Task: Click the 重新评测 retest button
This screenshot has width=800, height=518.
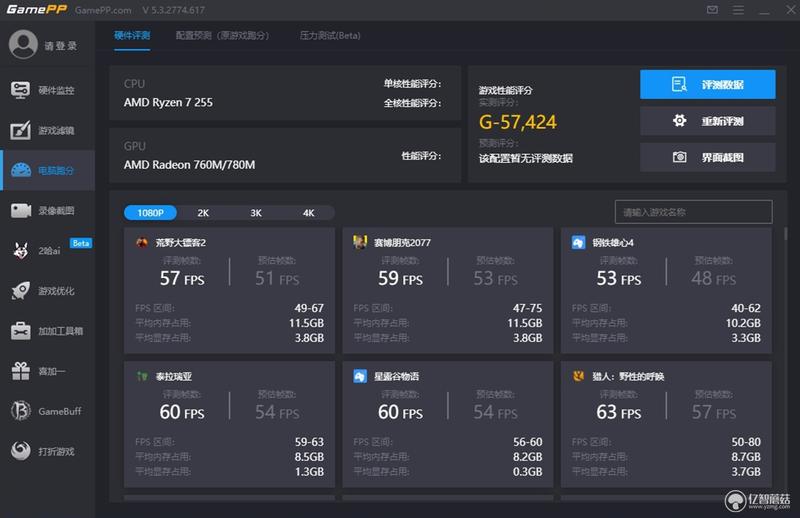Action: [708, 121]
